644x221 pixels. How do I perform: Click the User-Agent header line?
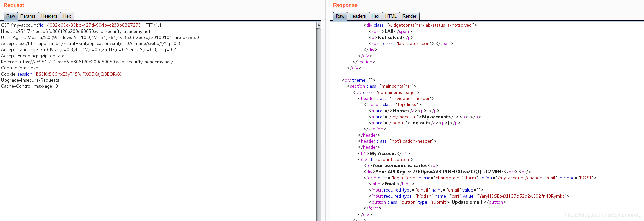pos(100,38)
